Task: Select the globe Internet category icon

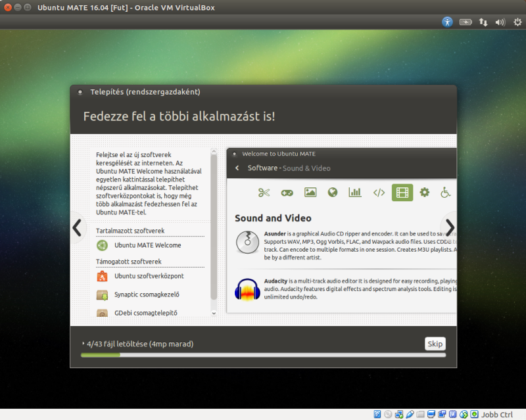Action: tap(333, 192)
